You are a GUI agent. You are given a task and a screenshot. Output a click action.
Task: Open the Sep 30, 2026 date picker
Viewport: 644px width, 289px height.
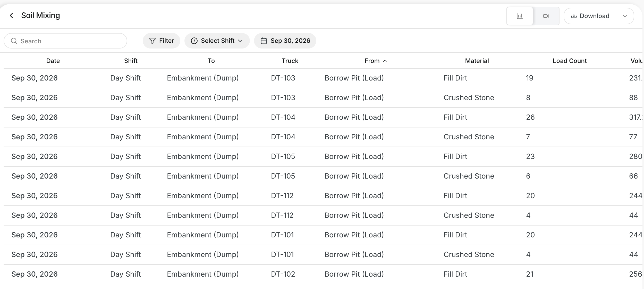coord(285,41)
